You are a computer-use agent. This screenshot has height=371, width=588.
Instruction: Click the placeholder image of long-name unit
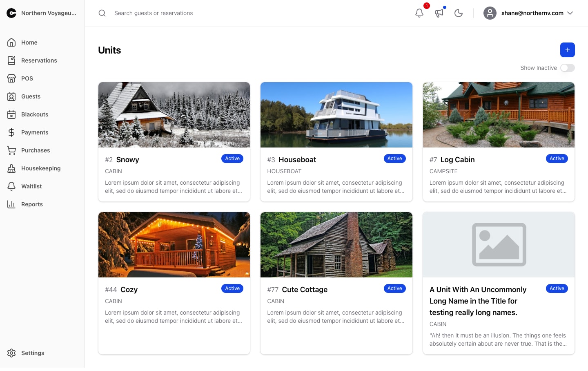499,245
